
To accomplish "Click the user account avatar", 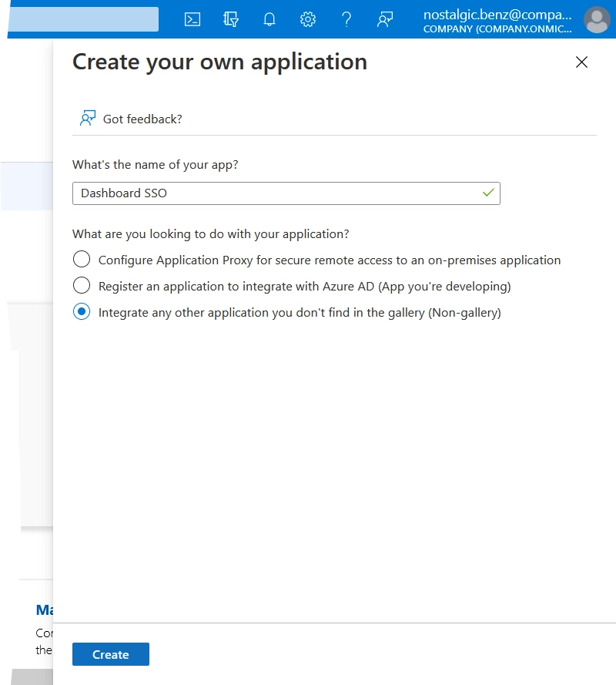I will pyautogui.click(x=597, y=20).
